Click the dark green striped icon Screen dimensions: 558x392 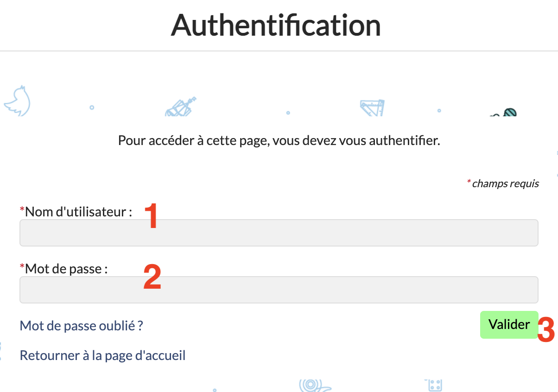pos(509,112)
